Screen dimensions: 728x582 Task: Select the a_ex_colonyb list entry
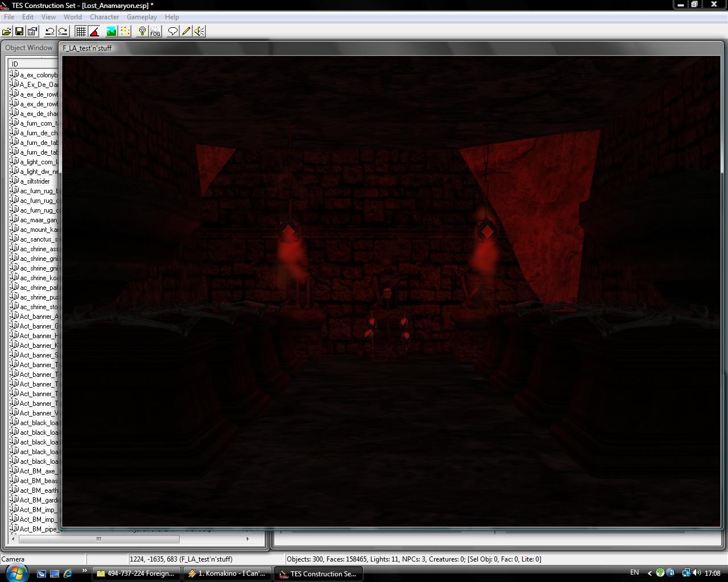click(x=34, y=75)
